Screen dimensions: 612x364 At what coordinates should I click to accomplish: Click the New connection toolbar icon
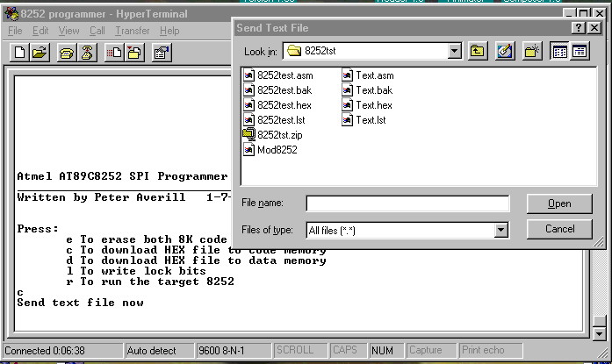(19, 53)
